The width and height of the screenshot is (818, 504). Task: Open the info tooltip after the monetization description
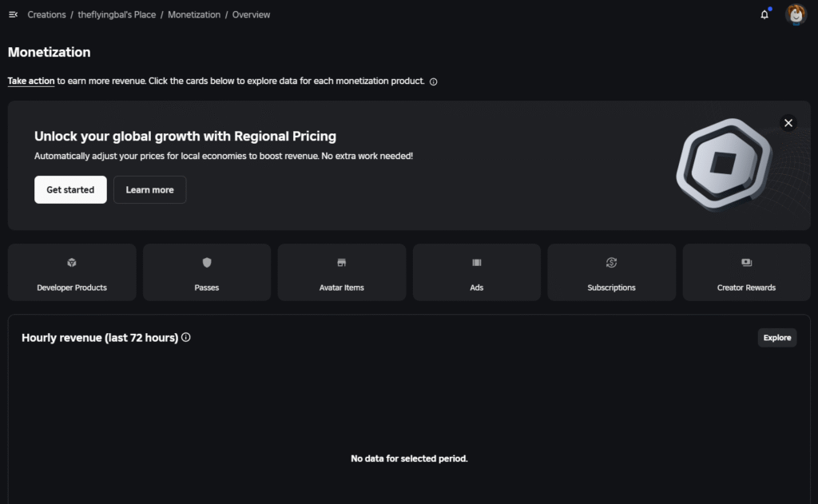coord(433,81)
